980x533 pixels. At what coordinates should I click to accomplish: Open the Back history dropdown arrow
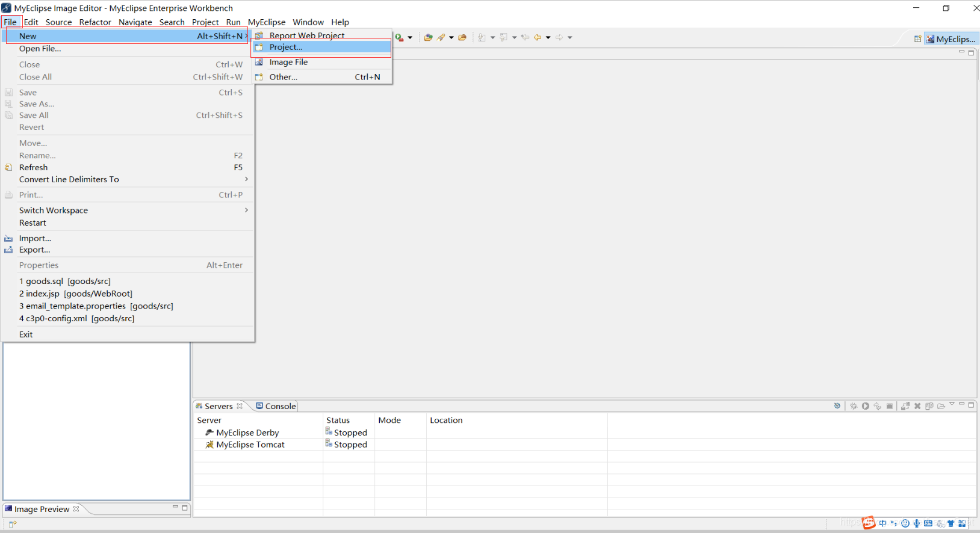pyautogui.click(x=548, y=37)
